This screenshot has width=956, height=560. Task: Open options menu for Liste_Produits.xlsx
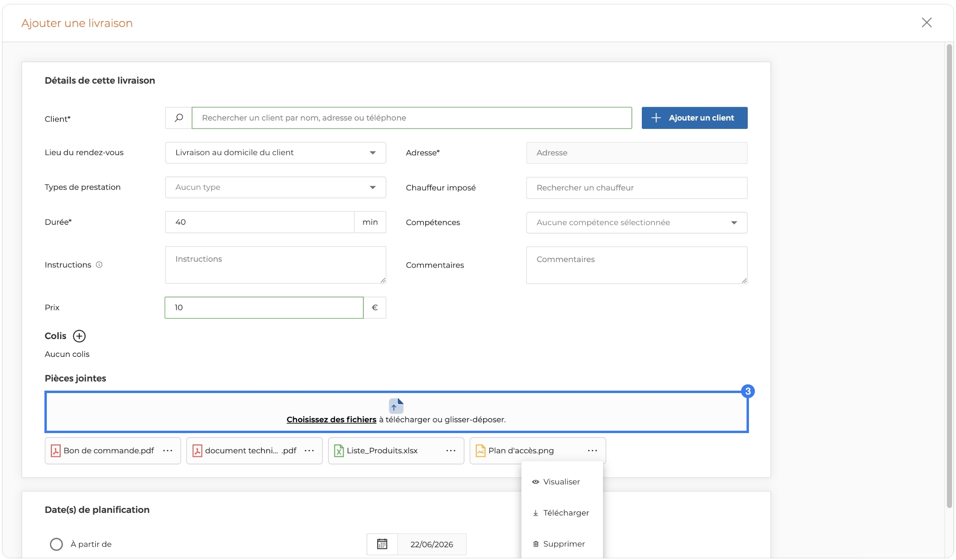pos(451,451)
